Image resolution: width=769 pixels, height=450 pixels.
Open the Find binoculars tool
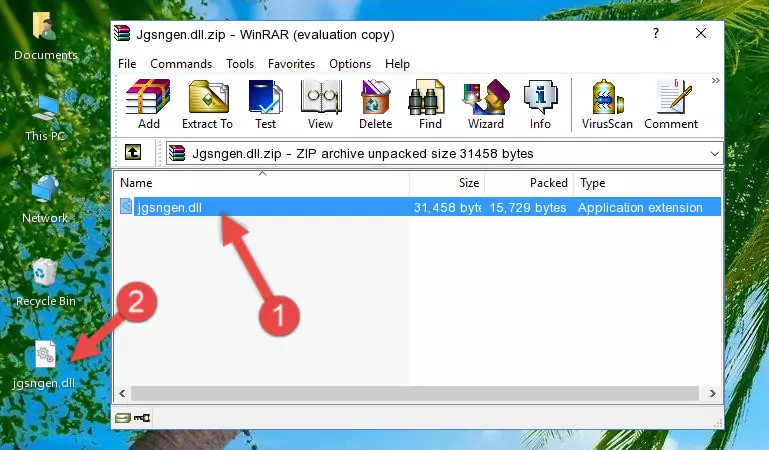coord(430,104)
